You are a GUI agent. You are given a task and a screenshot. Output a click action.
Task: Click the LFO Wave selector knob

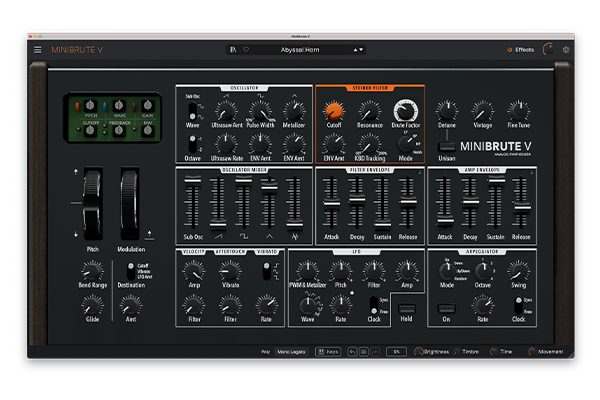click(x=307, y=305)
